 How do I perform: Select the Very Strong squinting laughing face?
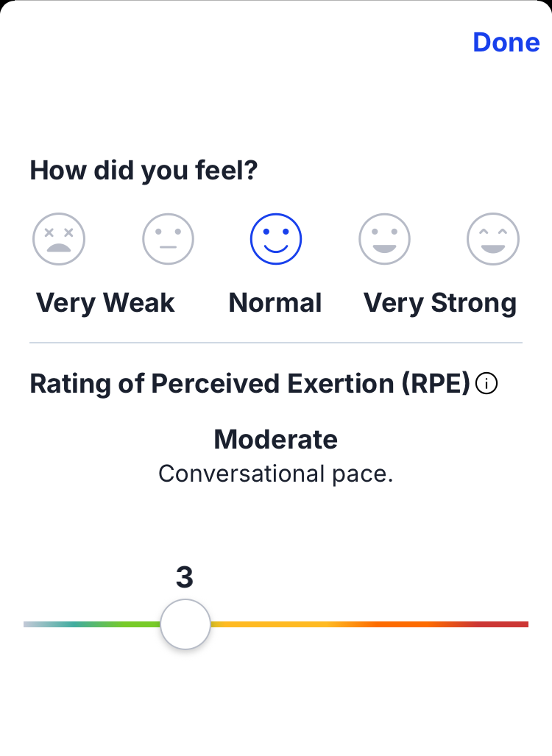coord(493,239)
